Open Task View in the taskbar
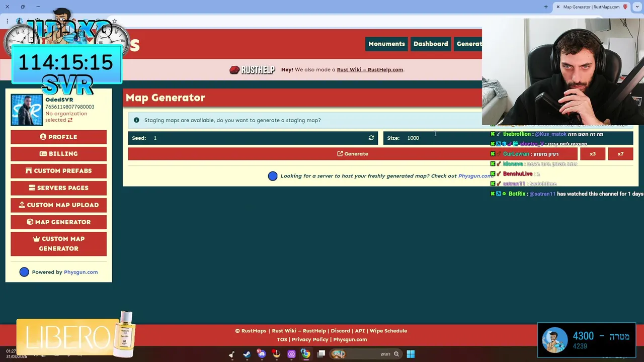 click(321, 354)
